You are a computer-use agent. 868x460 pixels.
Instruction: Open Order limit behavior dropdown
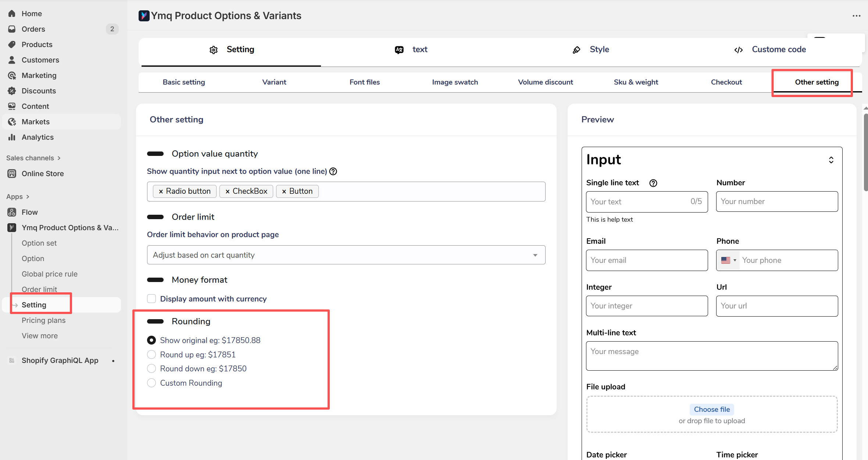(346, 255)
